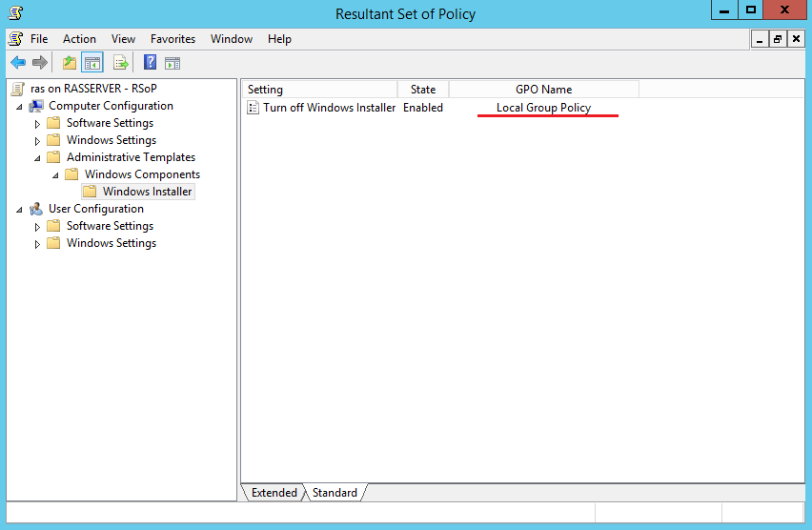
Task: Expand Windows Settings under Computer Configuration
Action: (37, 141)
